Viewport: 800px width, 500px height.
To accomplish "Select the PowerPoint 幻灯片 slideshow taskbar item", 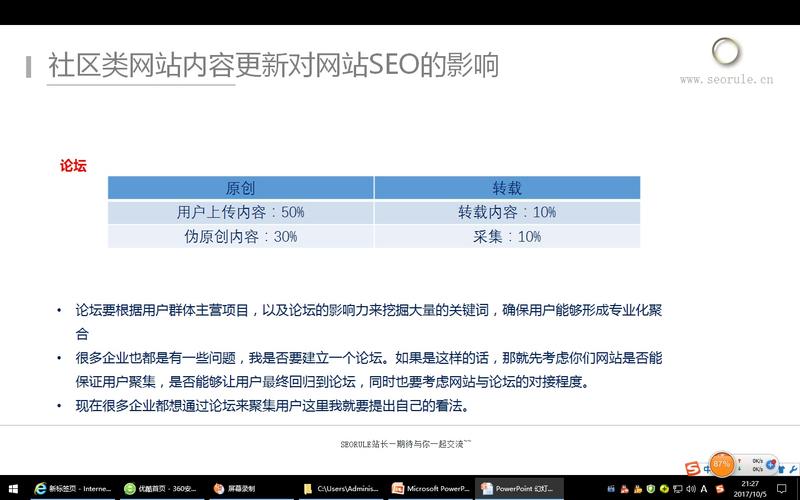I will tap(519, 488).
